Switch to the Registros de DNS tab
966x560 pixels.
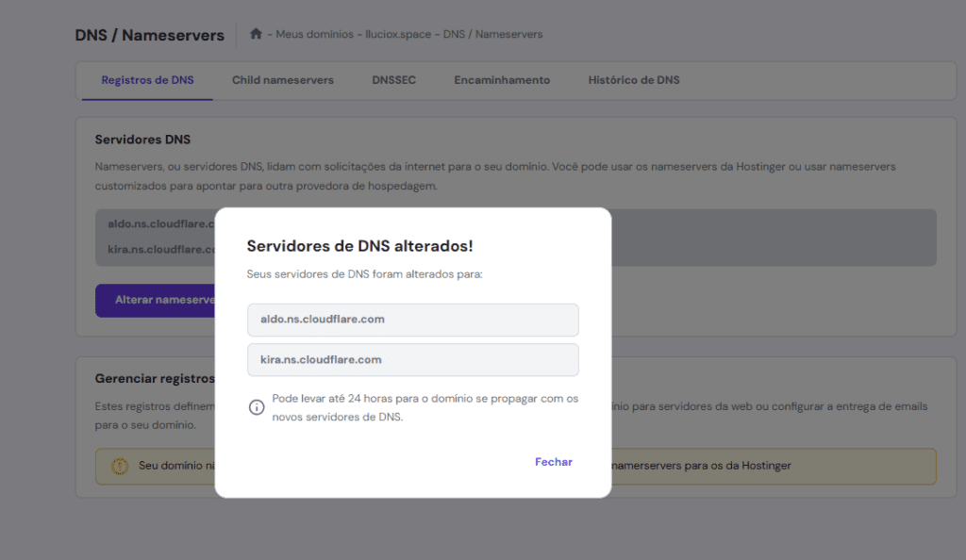pos(147,80)
